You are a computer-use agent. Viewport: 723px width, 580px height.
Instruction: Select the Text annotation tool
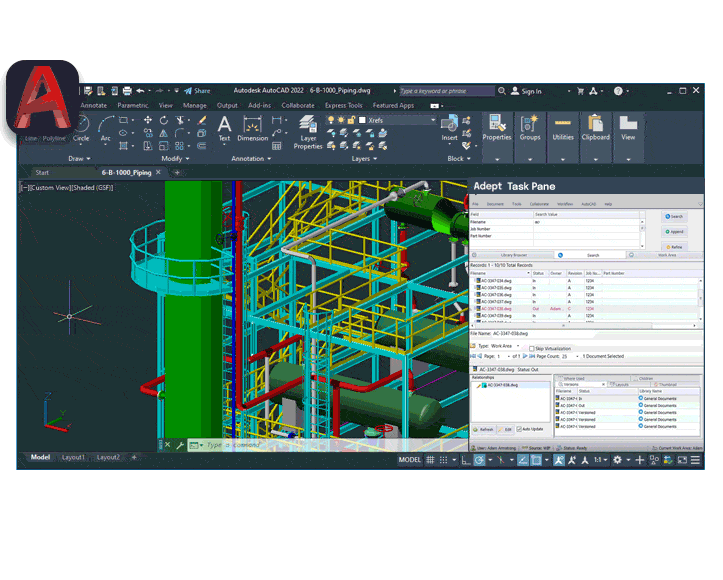pos(224,129)
